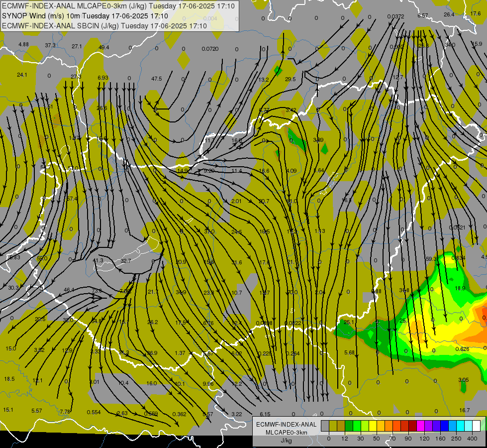The image size is (487, 448).
Task: Select the map value 24.1
Action: click(x=22, y=75)
